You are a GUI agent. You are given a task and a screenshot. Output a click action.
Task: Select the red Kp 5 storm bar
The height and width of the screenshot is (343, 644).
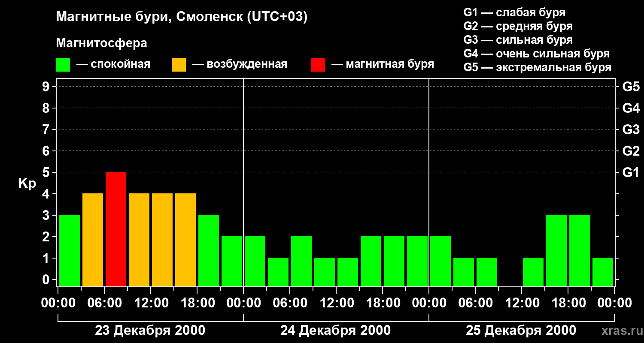click(116, 229)
